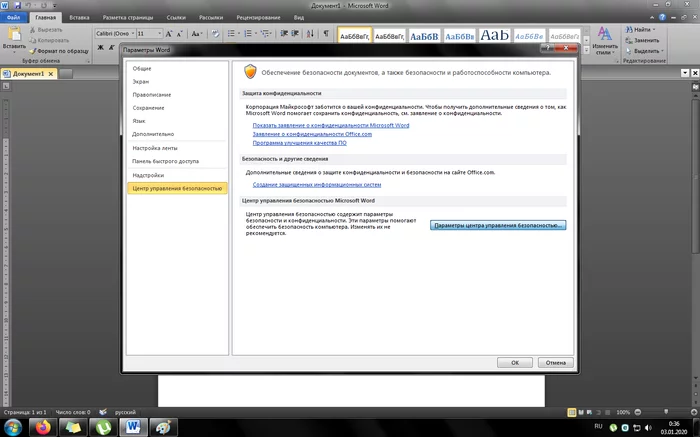Open the bullet list dropdown arrow
The image size is (700, 437).
click(238, 34)
